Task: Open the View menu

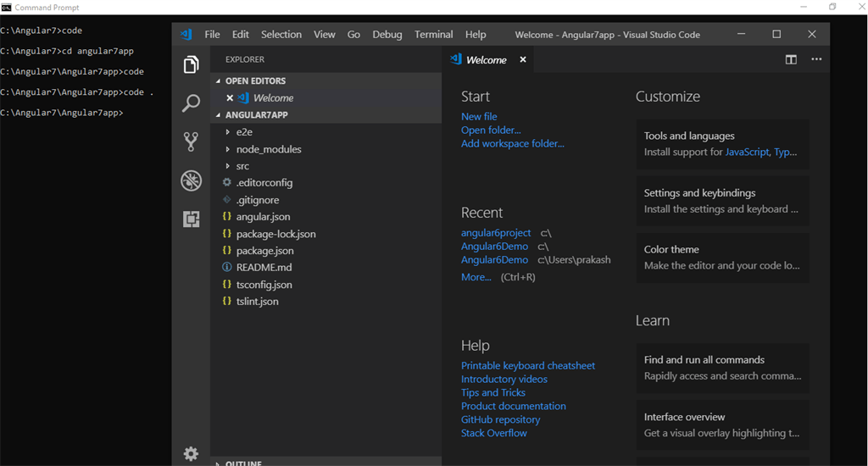Action: (x=325, y=34)
